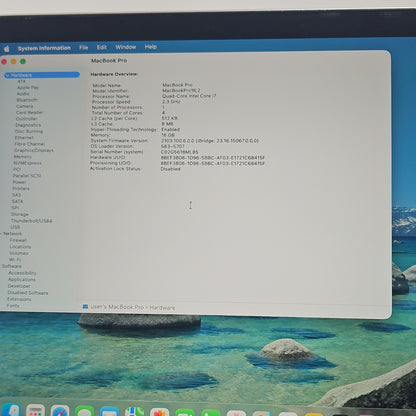Open Finder from the Dock
This screenshot has height=416, width=416.
point(10,410)
